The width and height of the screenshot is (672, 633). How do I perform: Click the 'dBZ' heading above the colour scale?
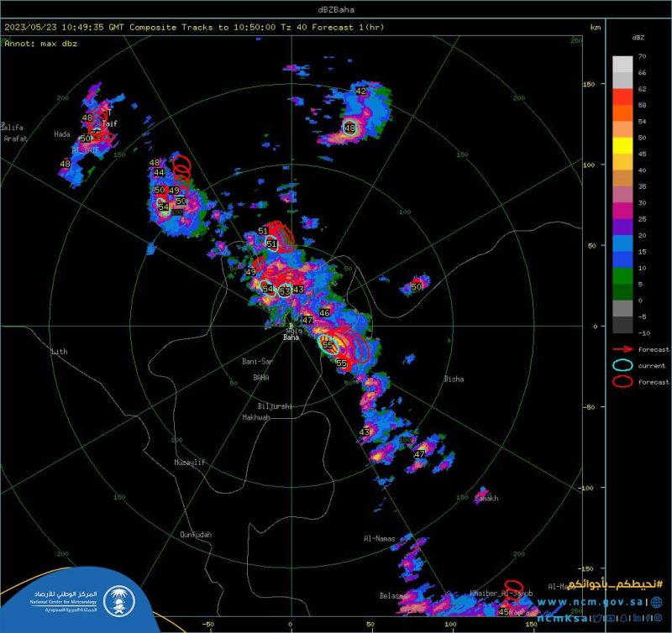click(x=638, y=37)
